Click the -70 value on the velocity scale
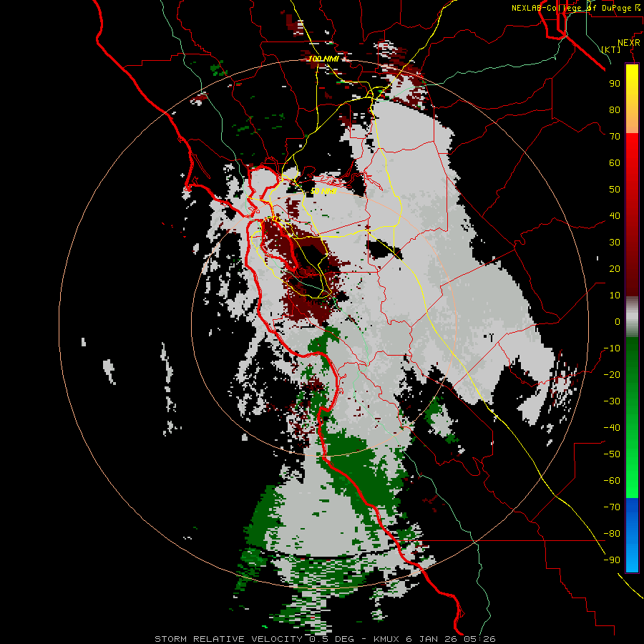This screenshot has width=644, height=644. (612, 507)
